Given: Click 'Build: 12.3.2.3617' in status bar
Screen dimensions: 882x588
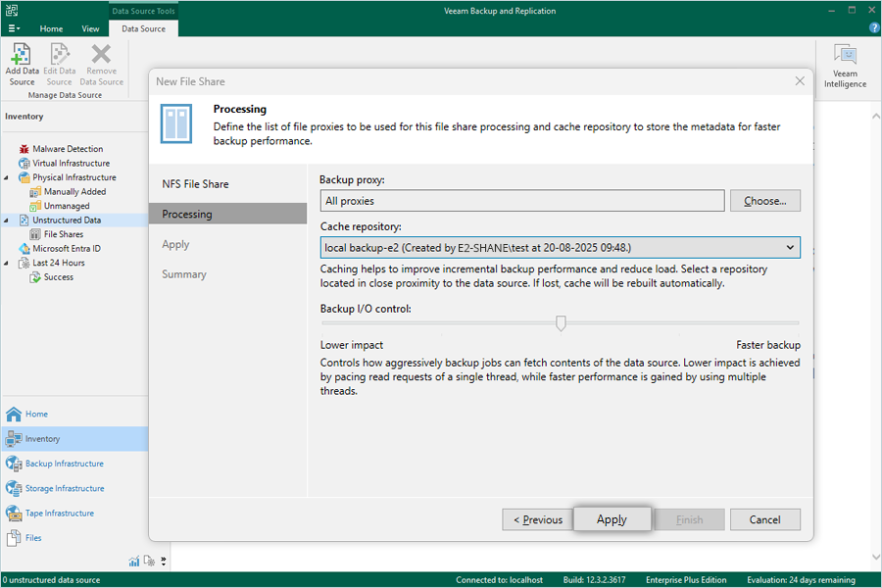Looking at the screenshot, I should (x=594, y=580).
